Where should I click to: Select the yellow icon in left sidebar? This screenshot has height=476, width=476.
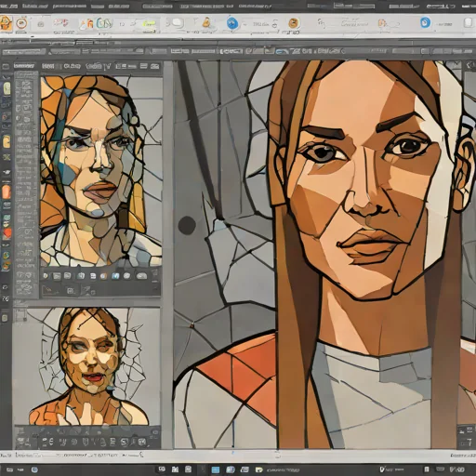(x=7, y=142)
